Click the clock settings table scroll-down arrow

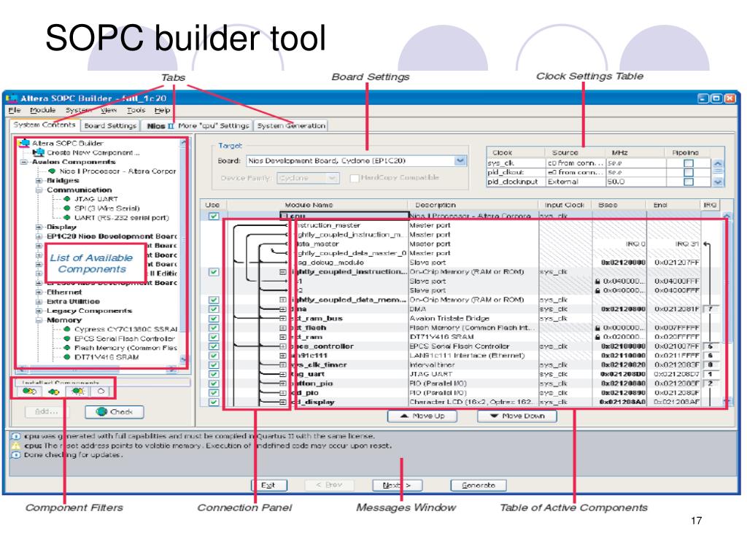(718, 182)
